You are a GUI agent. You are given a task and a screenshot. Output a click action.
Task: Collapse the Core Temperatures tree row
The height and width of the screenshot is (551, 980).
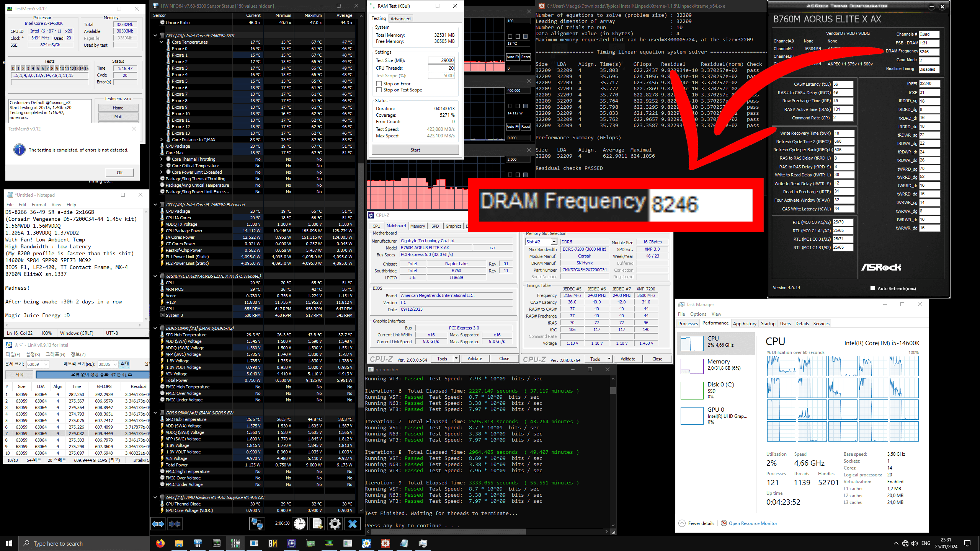point(161,42)
